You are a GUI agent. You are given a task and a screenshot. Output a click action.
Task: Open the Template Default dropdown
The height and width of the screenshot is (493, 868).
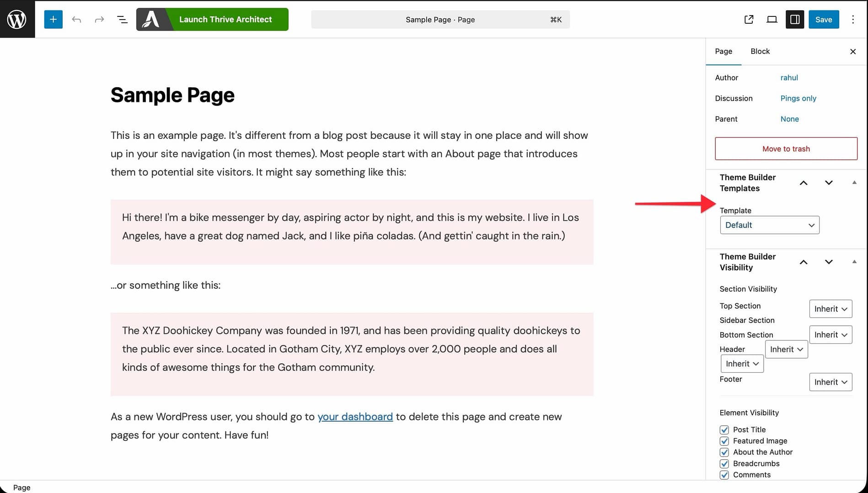tap(769, 225)
